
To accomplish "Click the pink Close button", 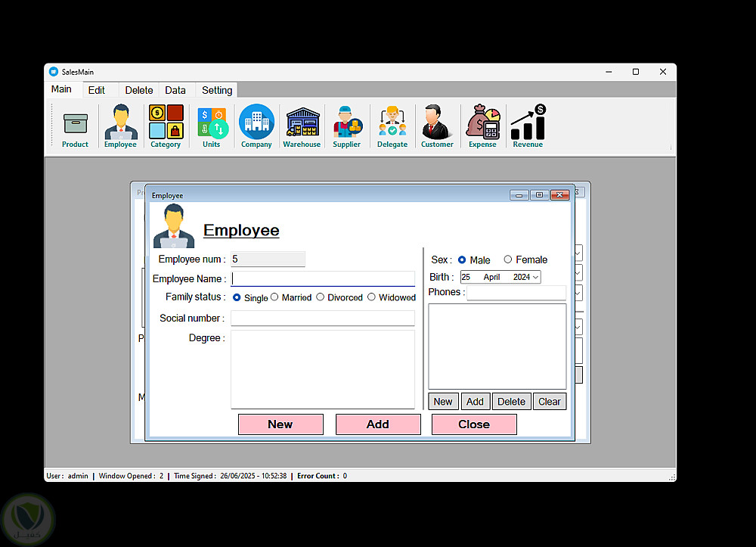I will click(474, 424).
